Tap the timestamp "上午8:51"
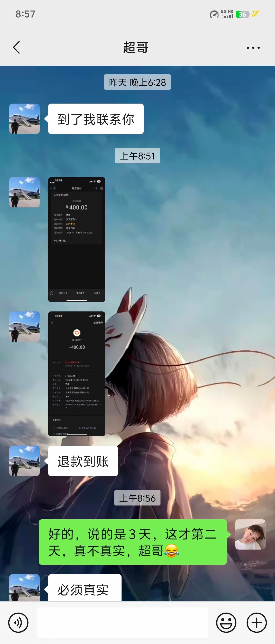This screenshot has height=644, width=275. 137,156
